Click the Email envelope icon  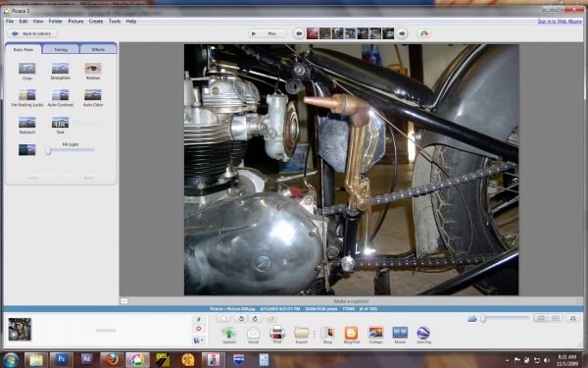coord(253,333)
